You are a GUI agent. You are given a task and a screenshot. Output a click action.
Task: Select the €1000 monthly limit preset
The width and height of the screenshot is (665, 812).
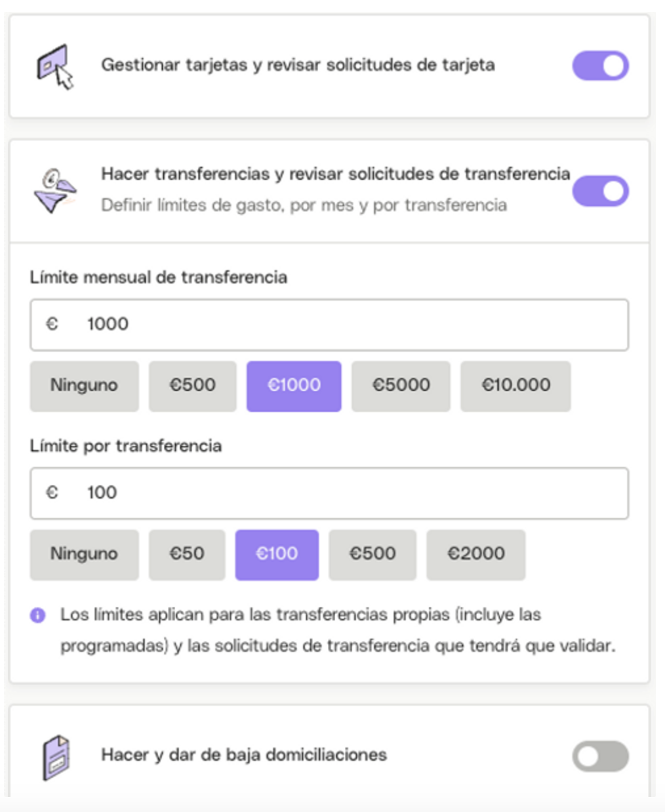tap(294, 386)
